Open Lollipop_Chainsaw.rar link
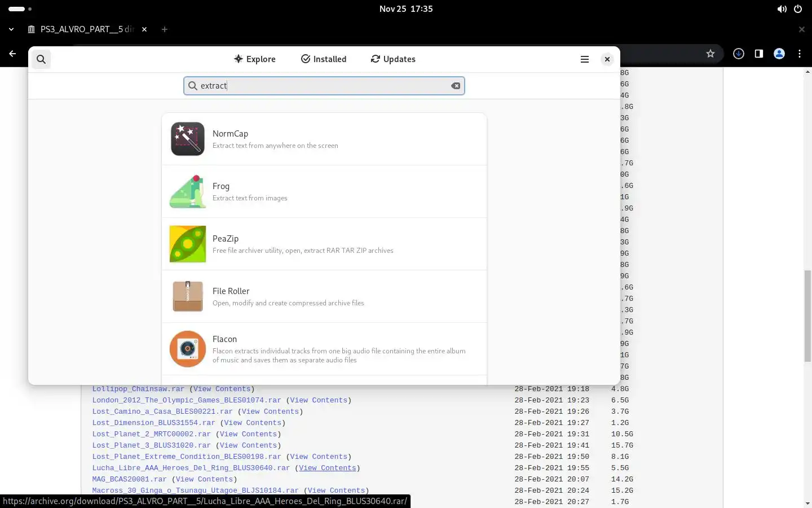Screen dimensions: 812x508 [138, 389]
